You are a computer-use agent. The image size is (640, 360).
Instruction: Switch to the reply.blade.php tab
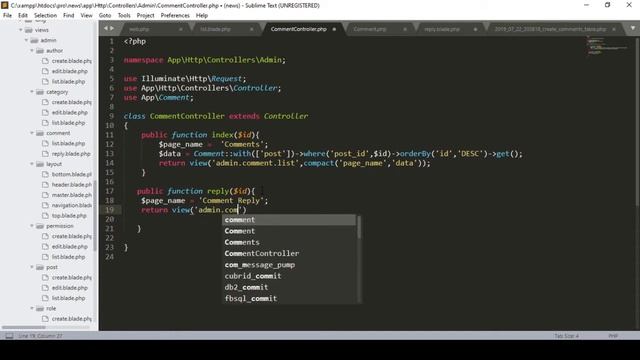pos(442,29)
